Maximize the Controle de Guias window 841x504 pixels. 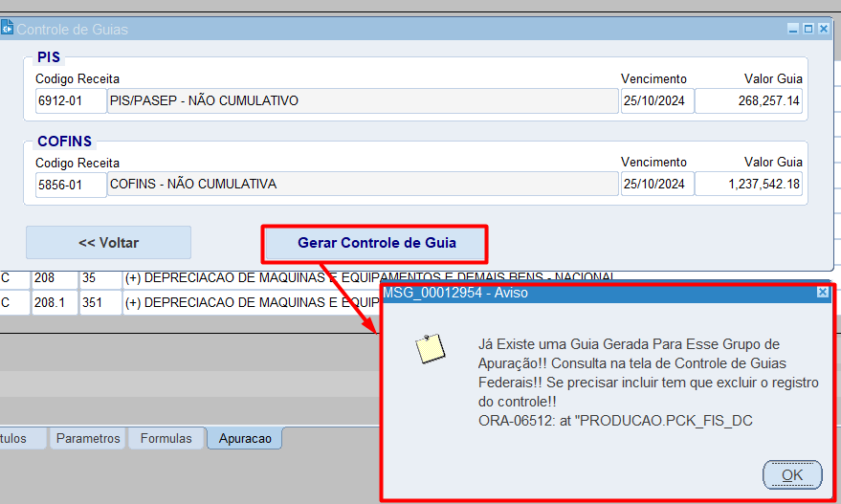pyautogui.click(x=808, y=29)
